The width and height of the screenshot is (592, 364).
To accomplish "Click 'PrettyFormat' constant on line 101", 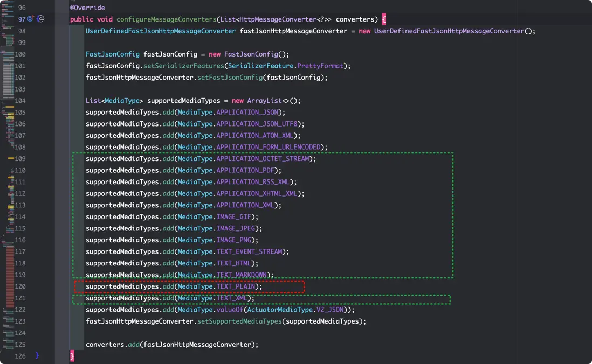I will pos(320,66).
